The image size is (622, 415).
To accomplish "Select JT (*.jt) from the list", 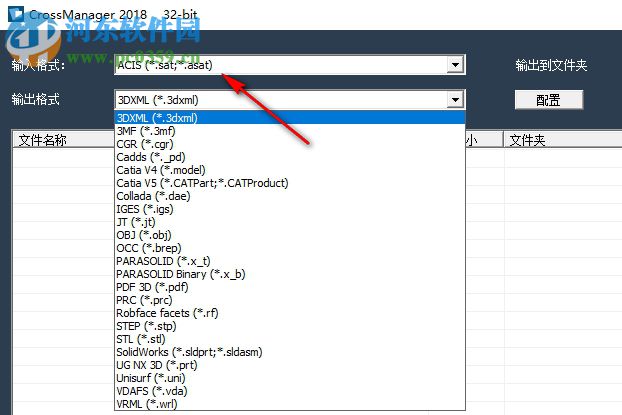I will click(x=290, y=222).
